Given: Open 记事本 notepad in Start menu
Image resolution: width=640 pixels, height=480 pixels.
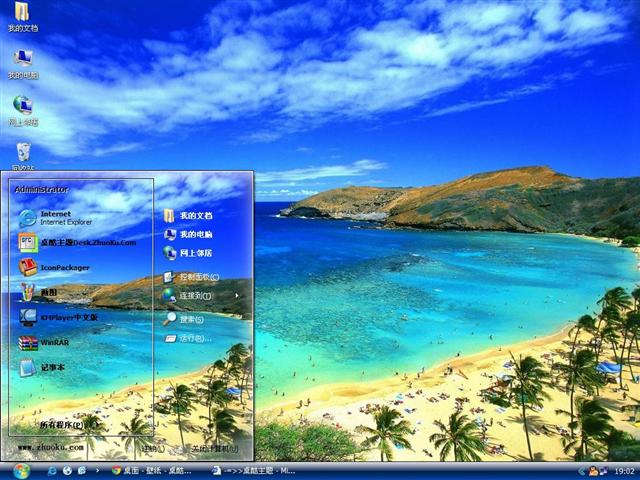Looking at the screenshot, I should [41, 367].
